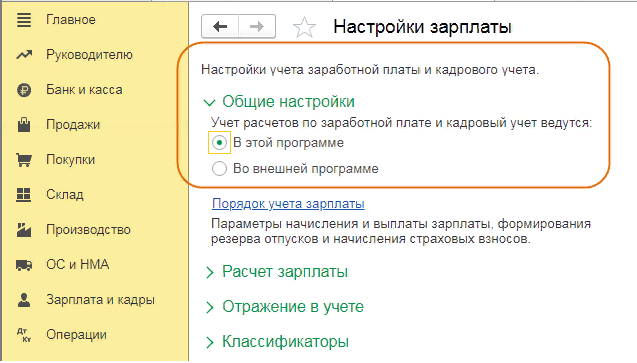
Task: Select the "В этой программе" radio button
Action: 219,143
